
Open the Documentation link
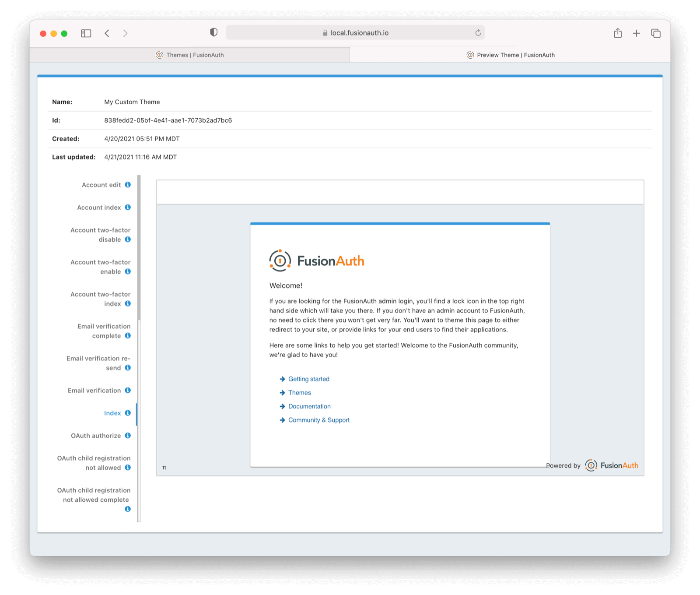[309, 406]
